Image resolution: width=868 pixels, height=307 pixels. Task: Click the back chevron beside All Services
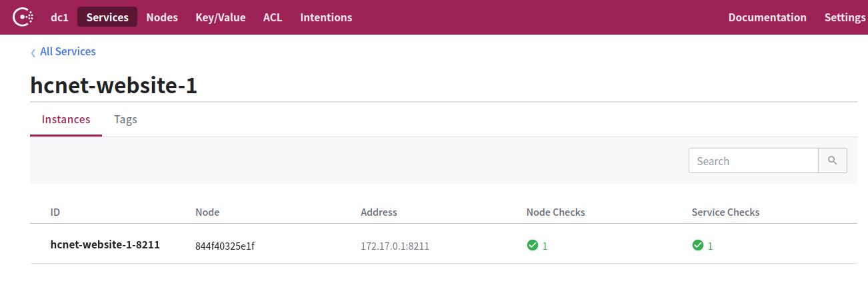(33, 53)
